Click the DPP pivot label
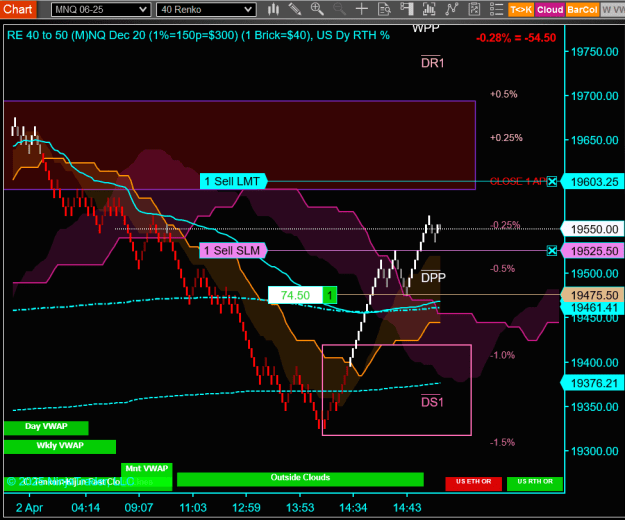 coord(433,277)
